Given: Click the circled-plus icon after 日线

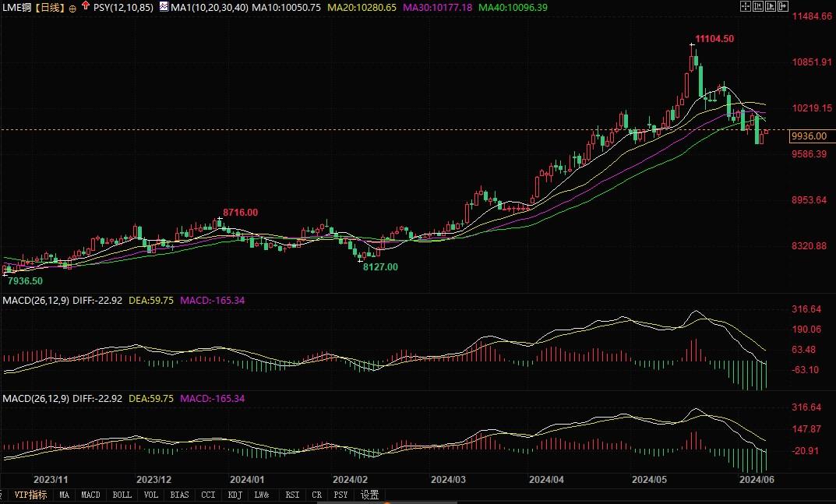Looking at the screenshot, I should click(72, 7).
